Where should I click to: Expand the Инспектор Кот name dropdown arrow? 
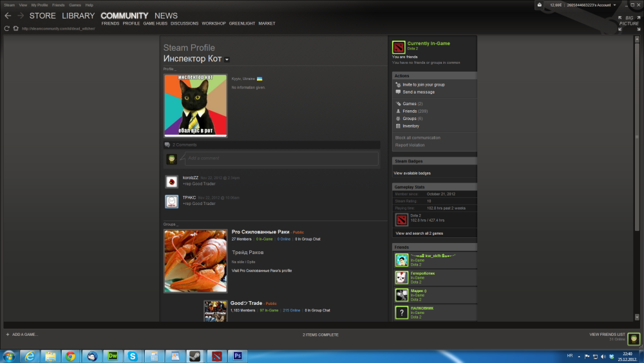click(227, 59)
